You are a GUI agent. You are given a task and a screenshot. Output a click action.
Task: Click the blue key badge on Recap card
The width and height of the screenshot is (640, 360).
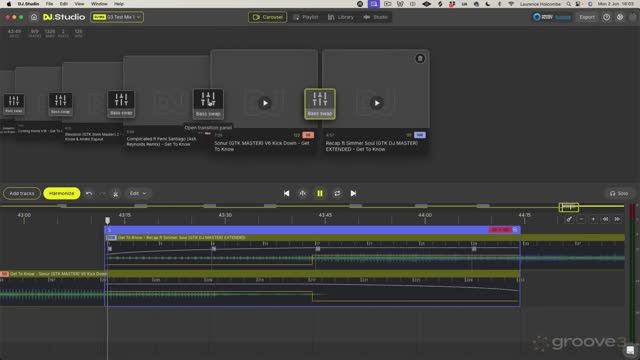[420, 135]
